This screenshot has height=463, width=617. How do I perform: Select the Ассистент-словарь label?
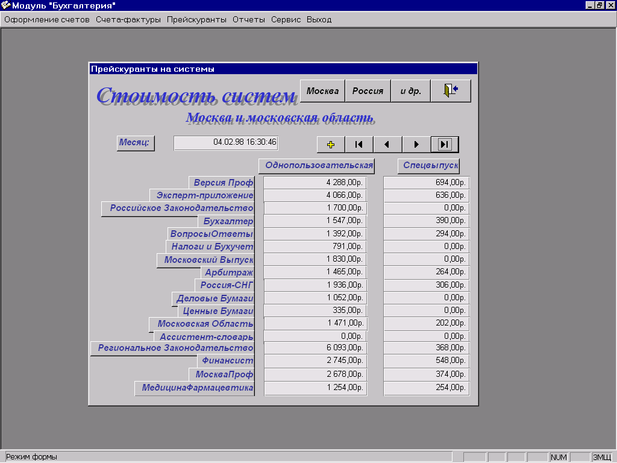click(203, 337)
